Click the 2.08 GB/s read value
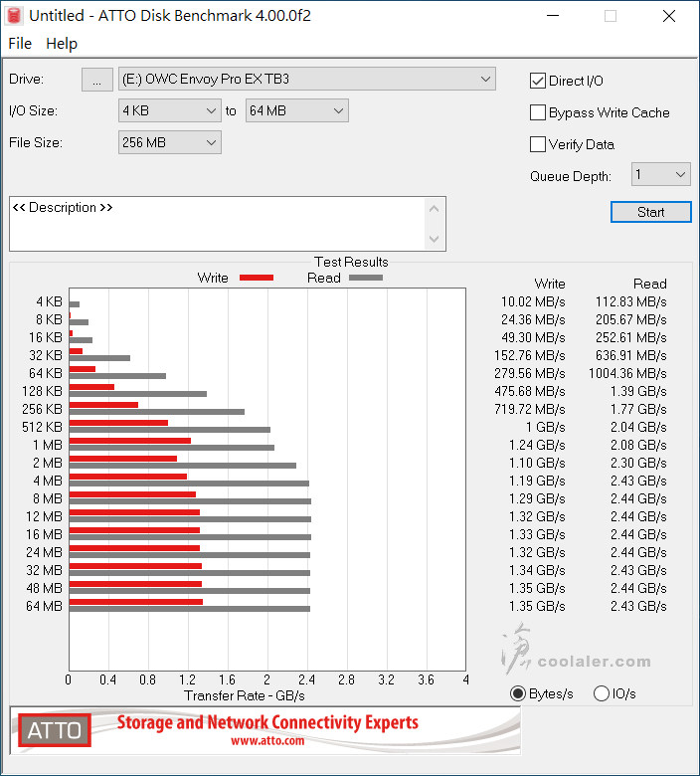Screen dimensions: 700x776 [x=638, y=445]
